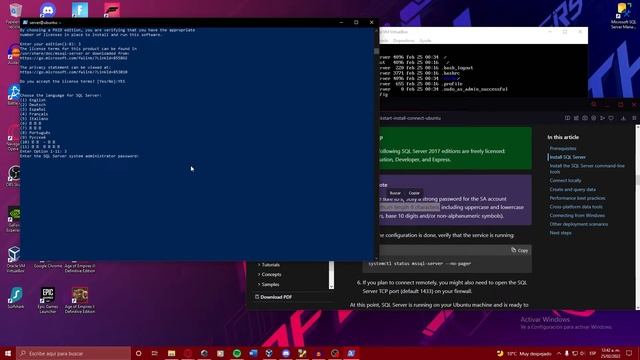Open the Discord taskbar icon
Screen dimensions: 640x360
coord(286,353)
